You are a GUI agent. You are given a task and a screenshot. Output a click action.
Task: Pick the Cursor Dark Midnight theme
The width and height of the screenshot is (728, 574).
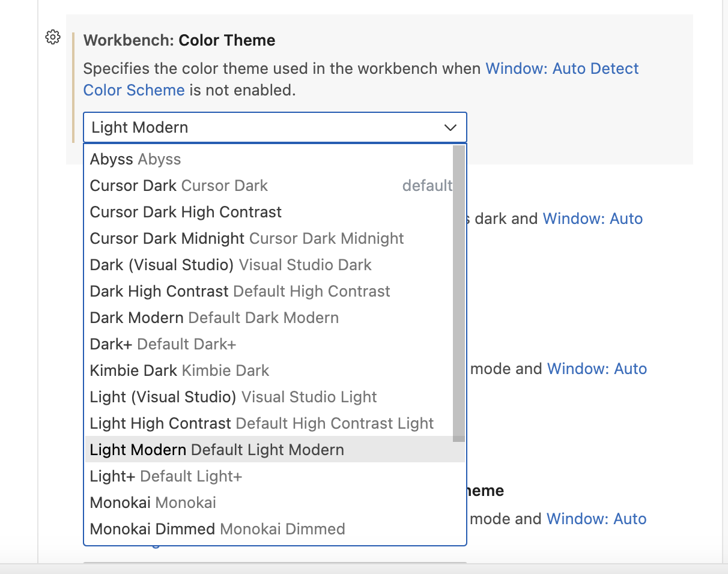[x=246, y=238]
